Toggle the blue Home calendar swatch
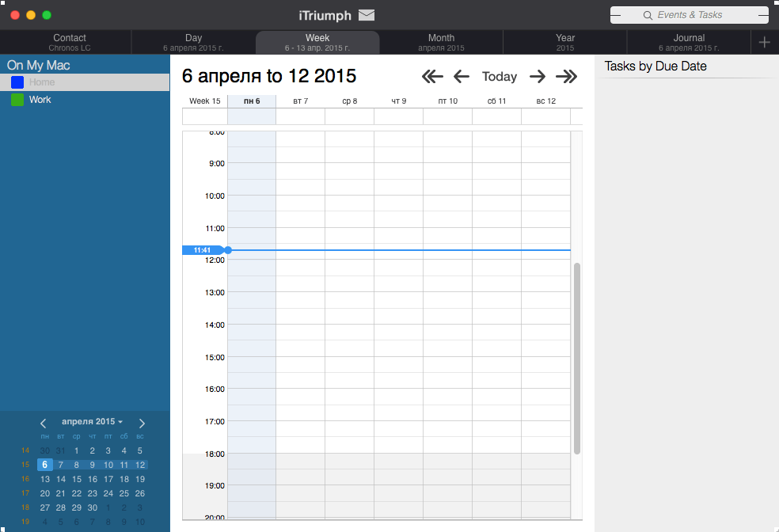The image size is (779, 532). [17, 82]
